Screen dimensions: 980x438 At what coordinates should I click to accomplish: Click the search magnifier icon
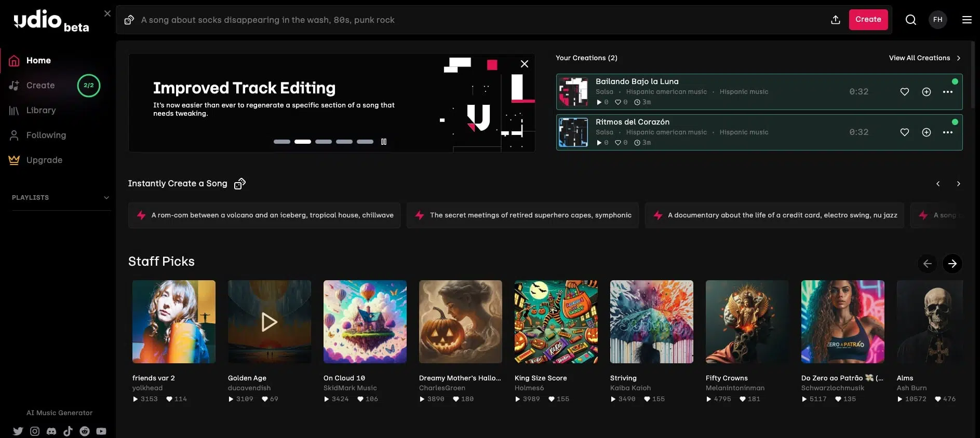(910, 20)
